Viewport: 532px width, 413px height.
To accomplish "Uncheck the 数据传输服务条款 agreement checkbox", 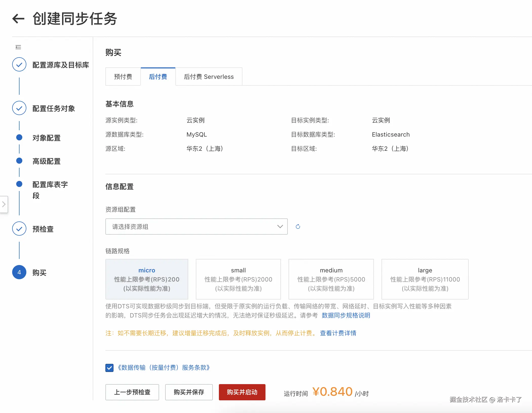I will 109,368.
